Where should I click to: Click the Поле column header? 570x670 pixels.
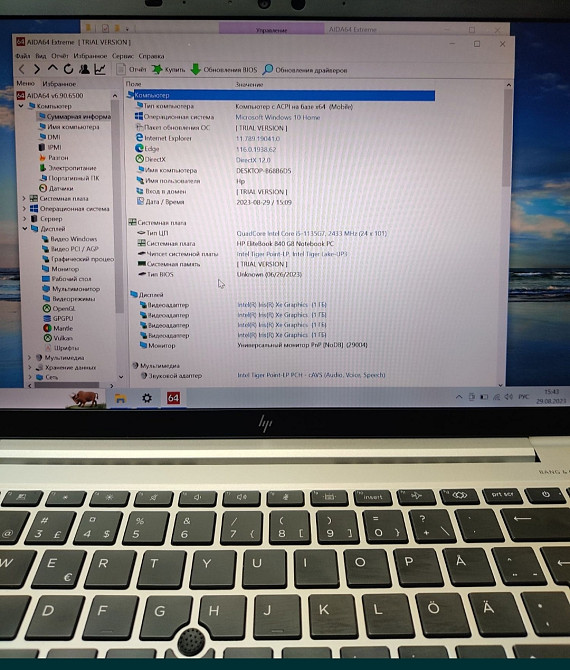[134, 84]
